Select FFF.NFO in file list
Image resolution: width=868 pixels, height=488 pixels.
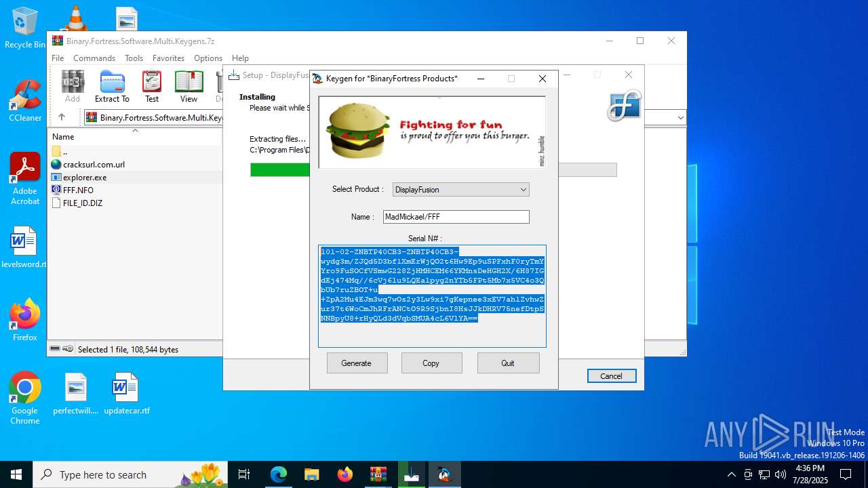click(x=78, y=190)
